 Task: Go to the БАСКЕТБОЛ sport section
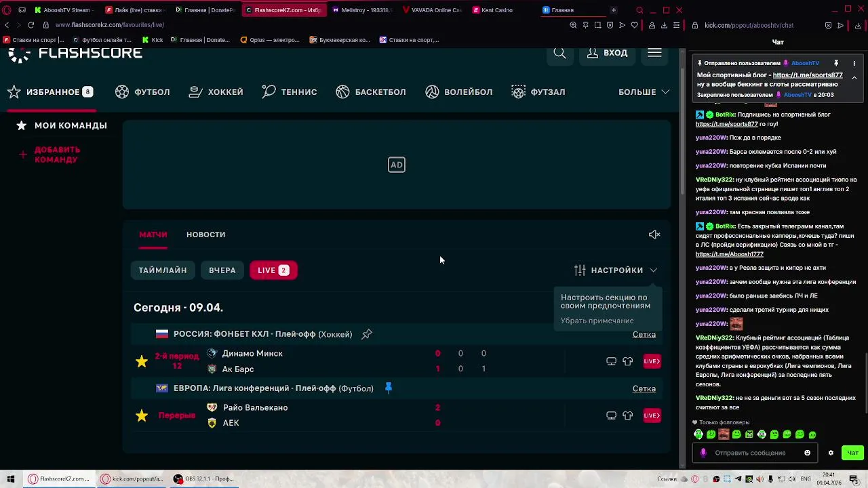(x=371, y=92)
